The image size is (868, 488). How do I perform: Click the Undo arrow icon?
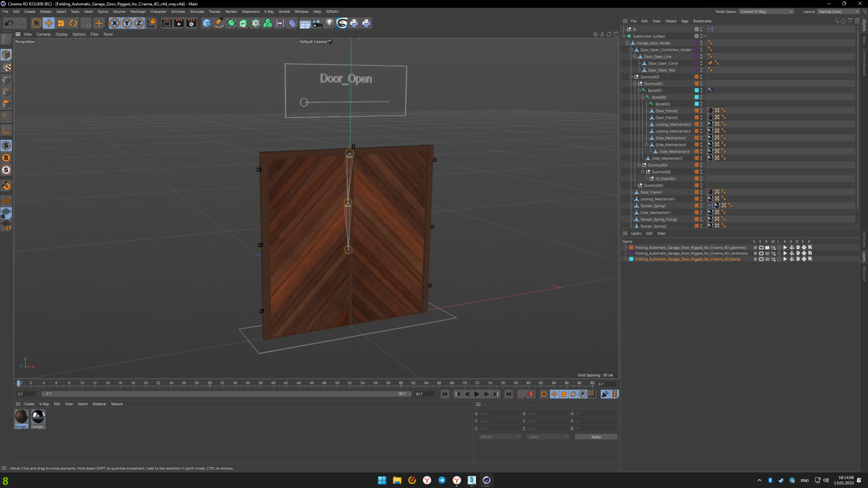coord(9,23)
